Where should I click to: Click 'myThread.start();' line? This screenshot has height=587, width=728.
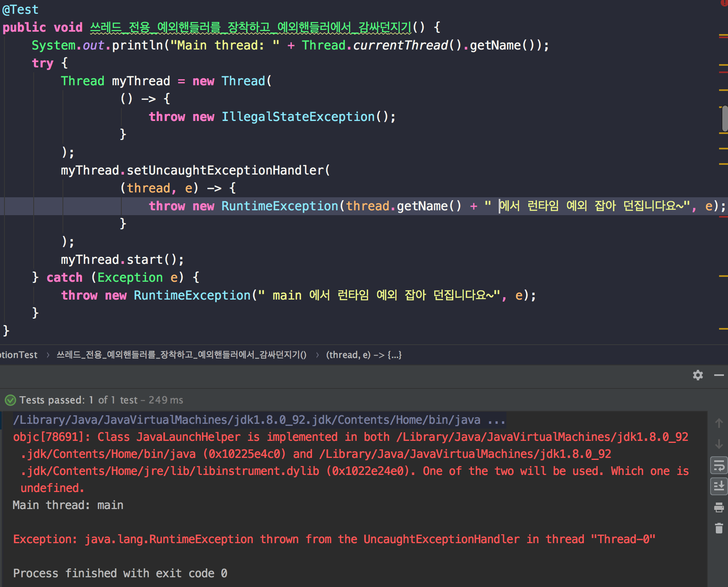[x=123, y=259]
